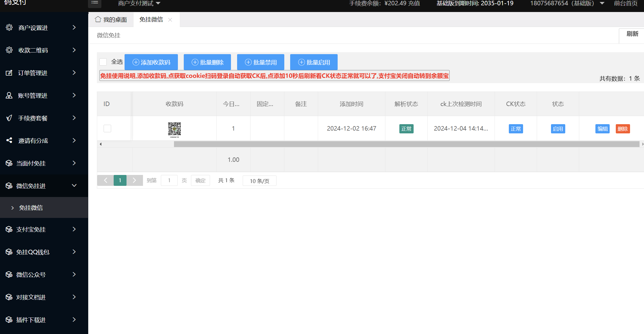Viewport: 644px width, 334px height.
Task: Click the 添加收款码 button
Action: coord(151,62)
